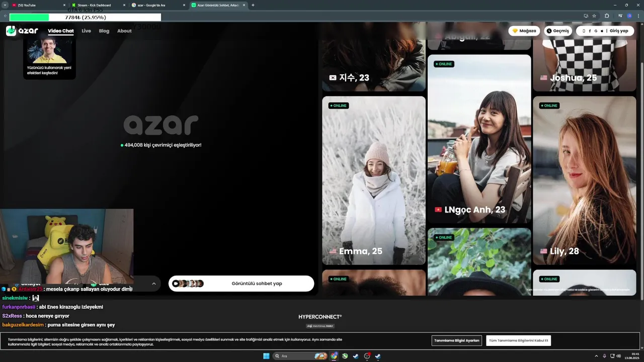Click the 7784₺ donation goal progress bar
Image resolution: width=644 pixels, height=362 pixels.
point(85,17)
